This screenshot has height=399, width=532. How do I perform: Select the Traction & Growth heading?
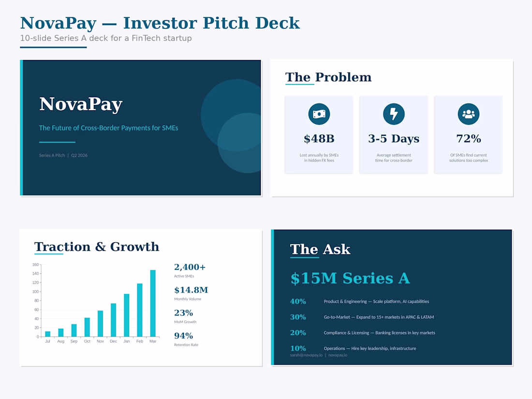[97, 247]
